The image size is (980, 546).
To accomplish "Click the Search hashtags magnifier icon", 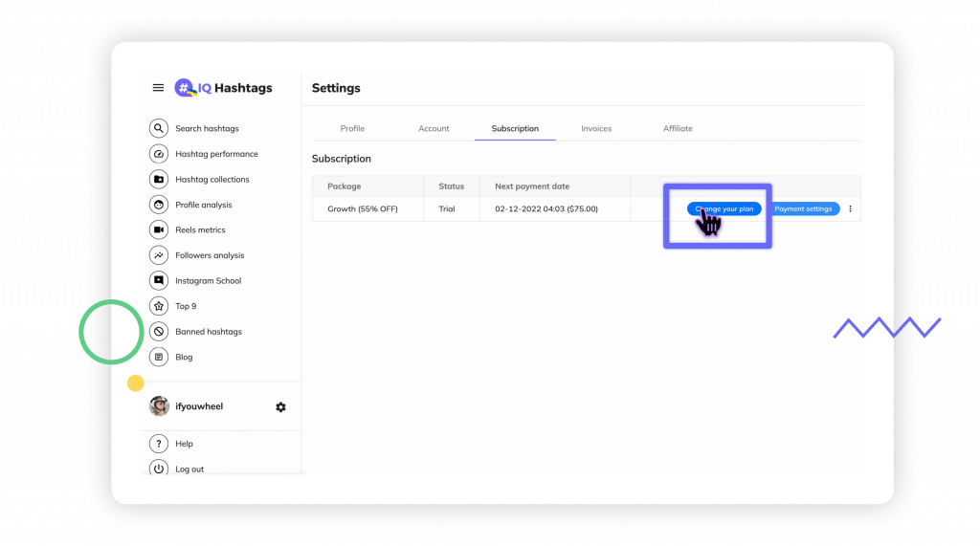I will [x=159, y=128].
